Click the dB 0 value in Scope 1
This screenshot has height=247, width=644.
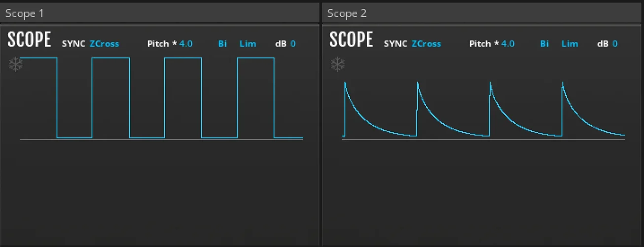(293, 44)
